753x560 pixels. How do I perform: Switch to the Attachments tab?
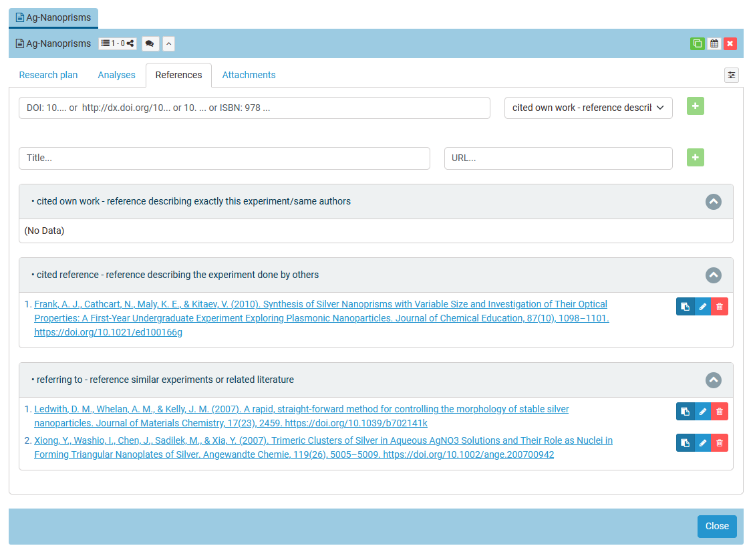[249, 75]
